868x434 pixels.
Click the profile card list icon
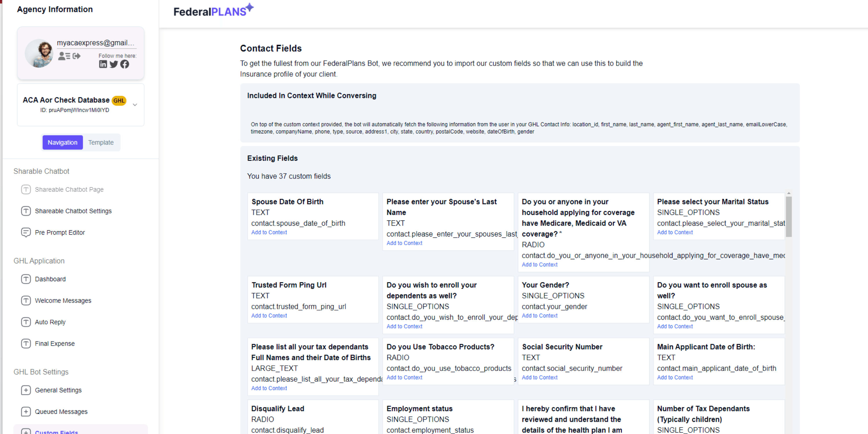64,56
